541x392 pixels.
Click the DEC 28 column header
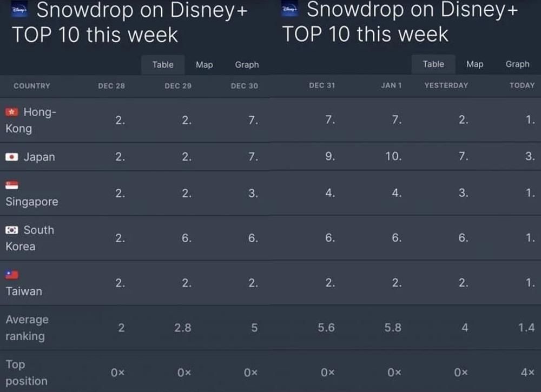(111, 86)
